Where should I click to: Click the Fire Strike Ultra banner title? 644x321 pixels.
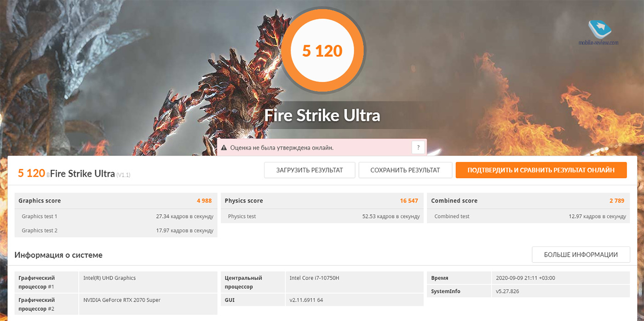click(x=322, y=115)
